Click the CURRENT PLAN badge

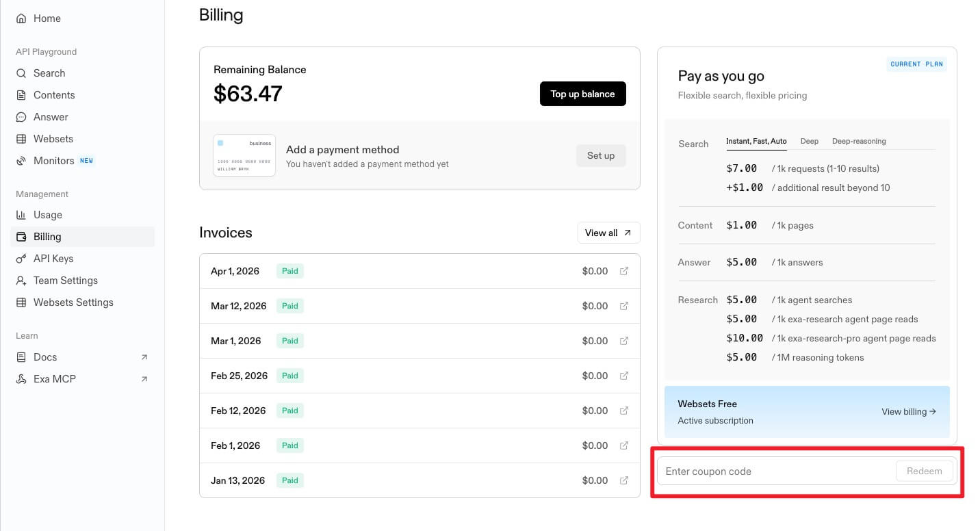(917, 64)
